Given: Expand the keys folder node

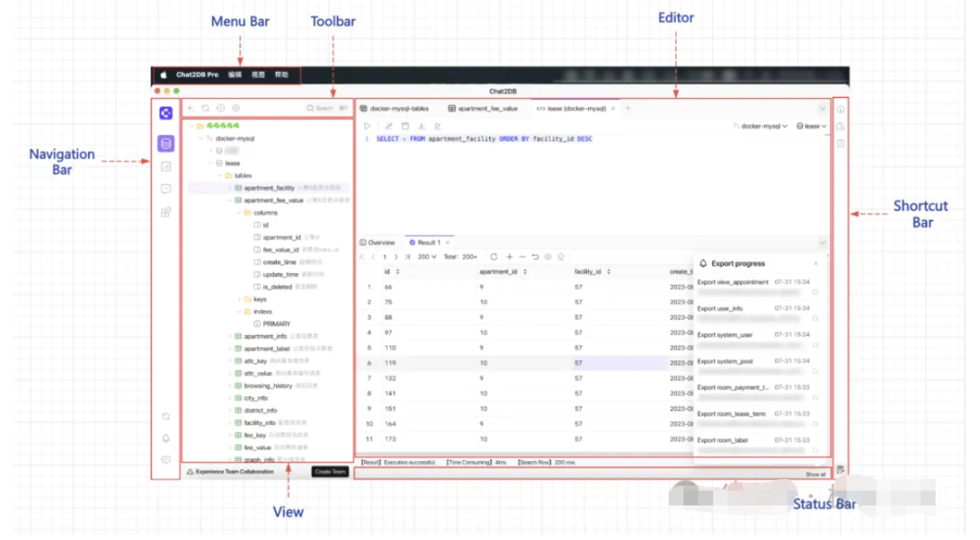Looking at the screenshot, I should click(x=239, y=299).
